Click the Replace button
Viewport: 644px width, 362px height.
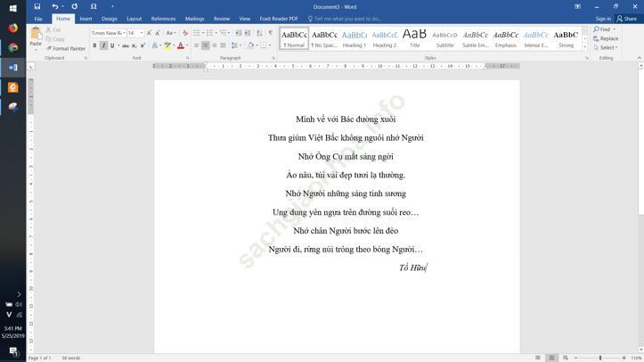(x=606, y=38)
